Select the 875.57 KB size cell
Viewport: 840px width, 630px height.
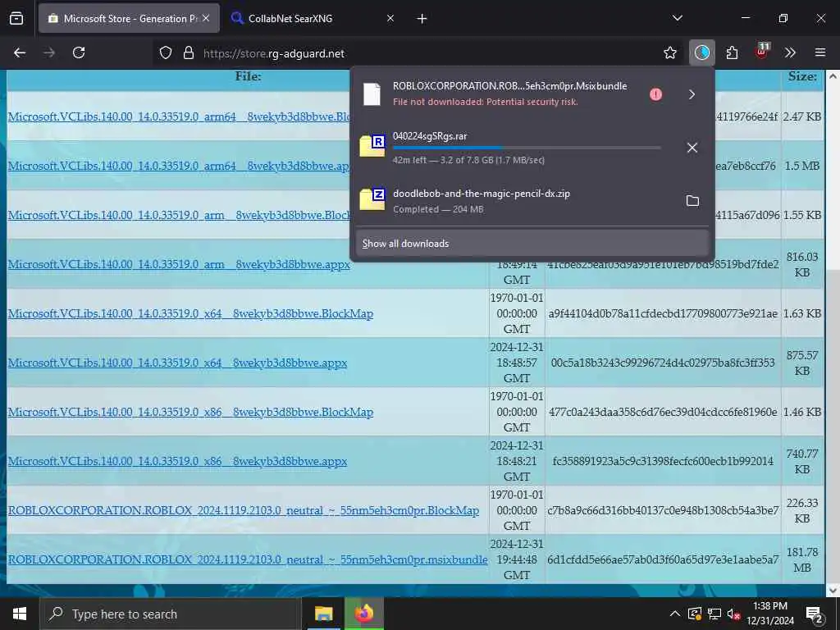pos(802,363)
